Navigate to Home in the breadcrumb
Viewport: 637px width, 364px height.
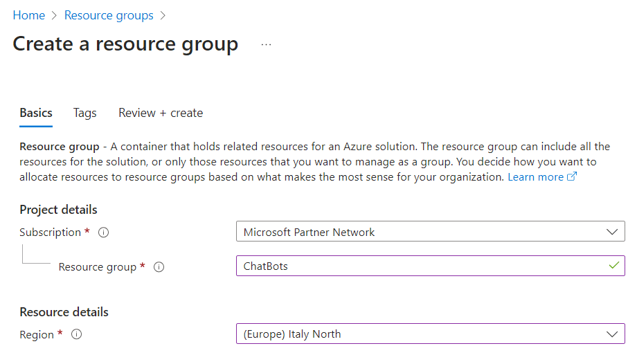pos(29,15)
